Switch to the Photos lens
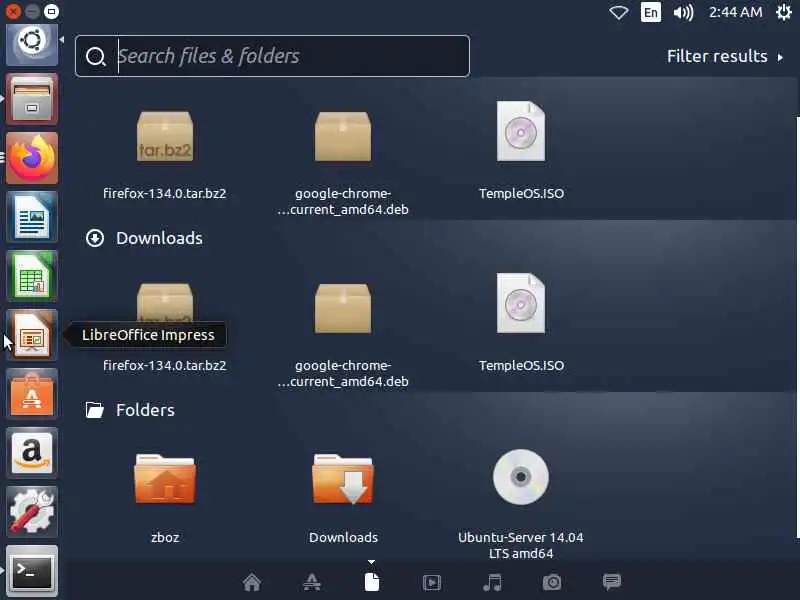800x600 pixels. tap(552, 582)
